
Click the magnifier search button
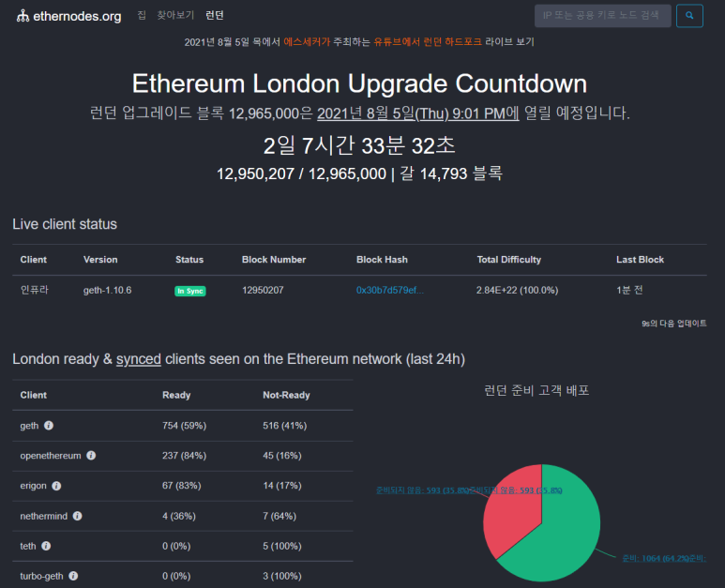point(689,16)
